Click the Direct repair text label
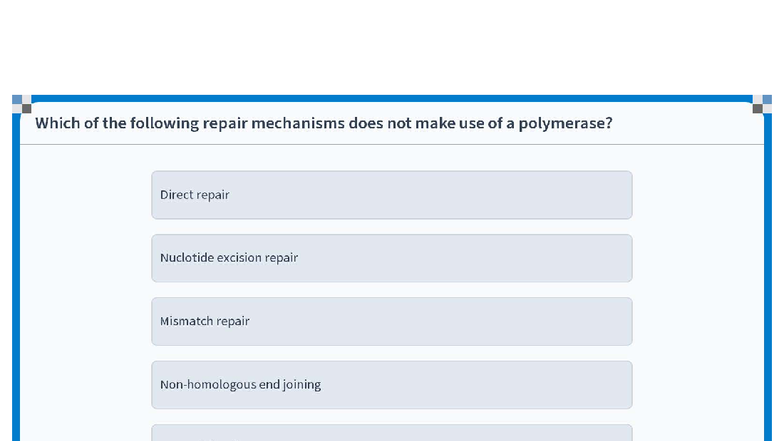Image resolution: width=784 pixels, height=441 pixels. [195, 195]
